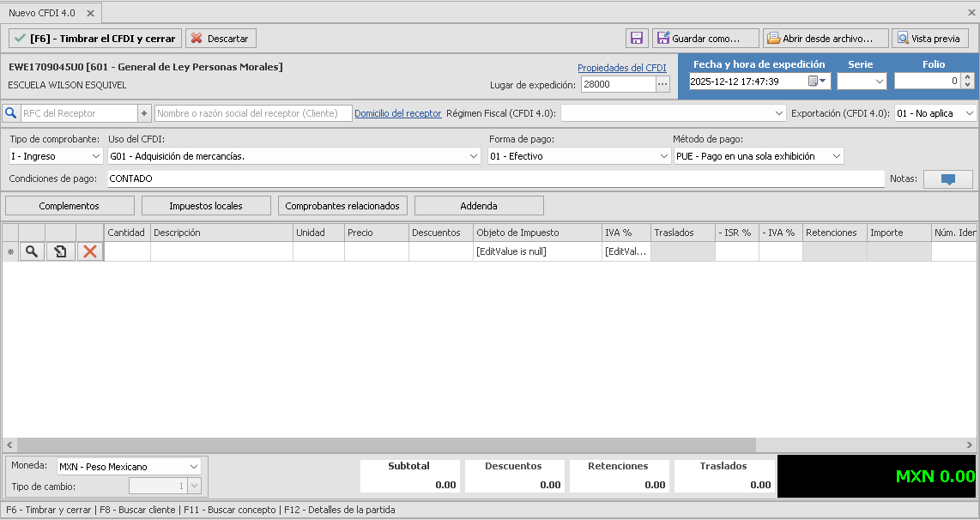Click Timbrar el CFDI y cerrar button
This screenshot has width=980, height=520.
95,39
